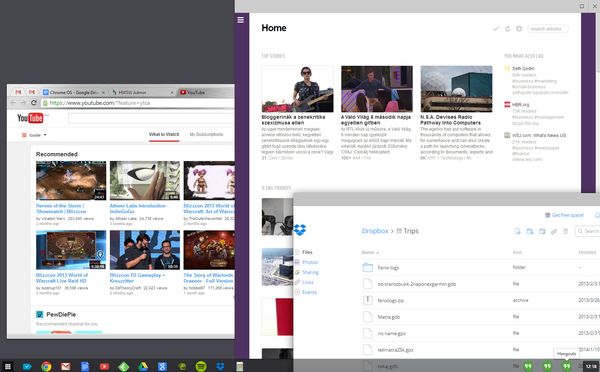
Task: Open Sharing in the Dropbox sidebar
Action: (310, 272)
